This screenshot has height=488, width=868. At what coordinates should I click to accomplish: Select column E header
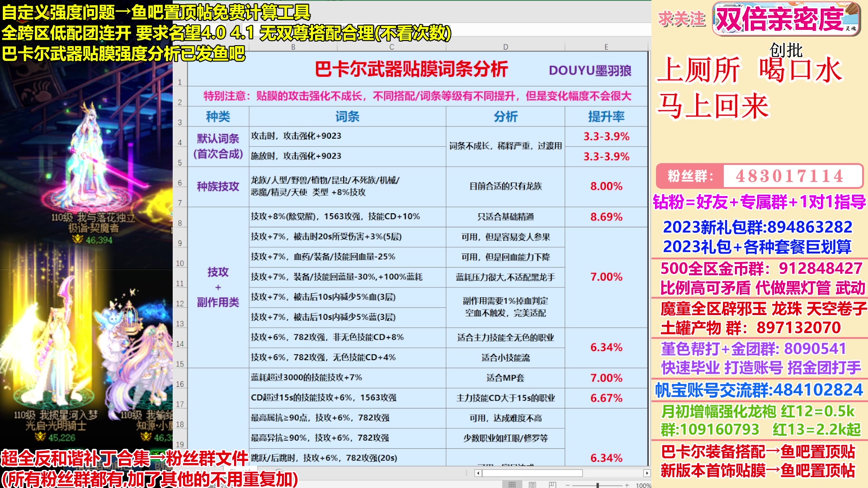pos(606,47)
